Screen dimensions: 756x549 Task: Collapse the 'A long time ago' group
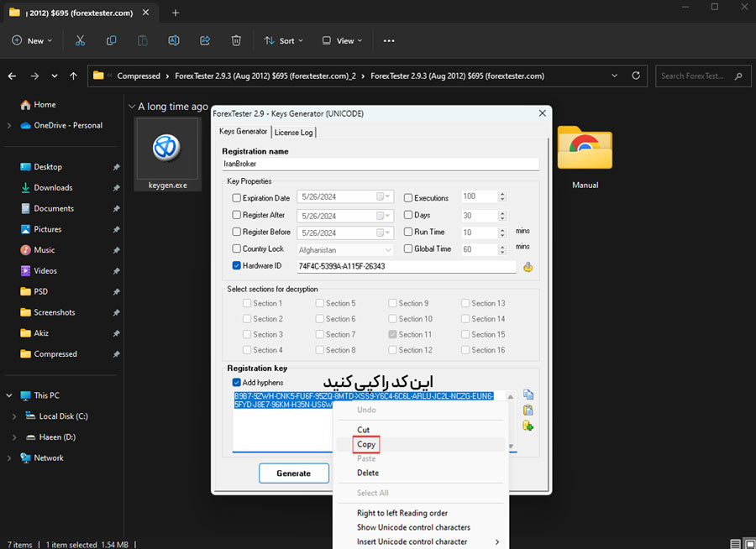point(131,107)
